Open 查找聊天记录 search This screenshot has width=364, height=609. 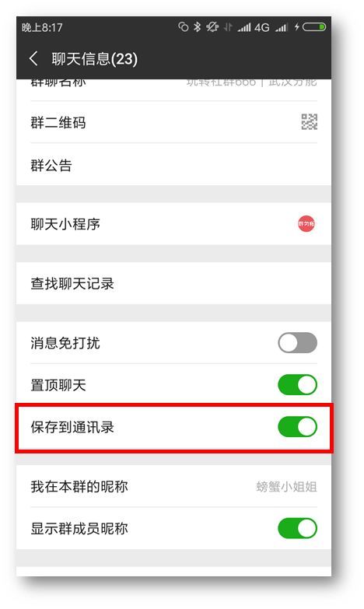point(173,283)
